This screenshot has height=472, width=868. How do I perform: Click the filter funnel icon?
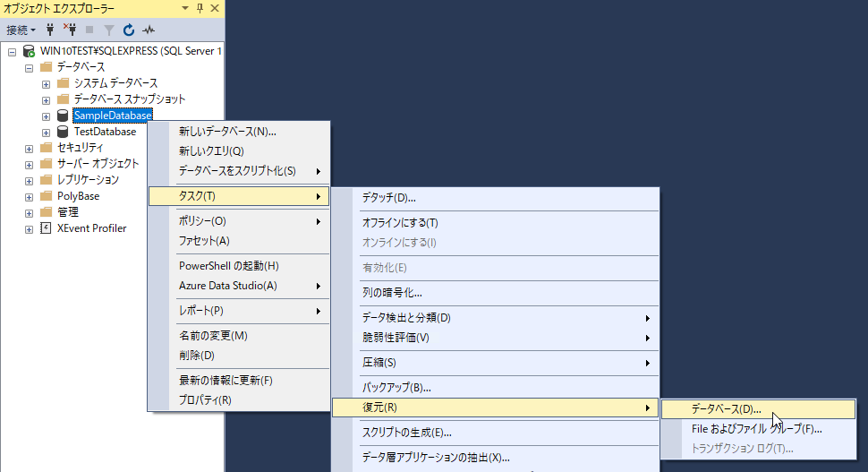pos(109,30)
